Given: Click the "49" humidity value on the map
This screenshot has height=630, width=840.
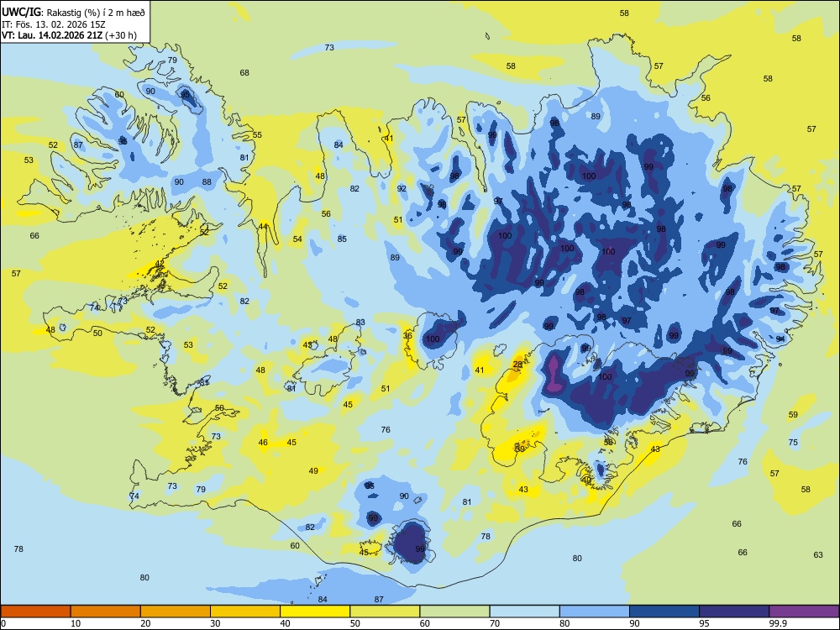Looking at the screenshot, I should click(x=313, y=470).
